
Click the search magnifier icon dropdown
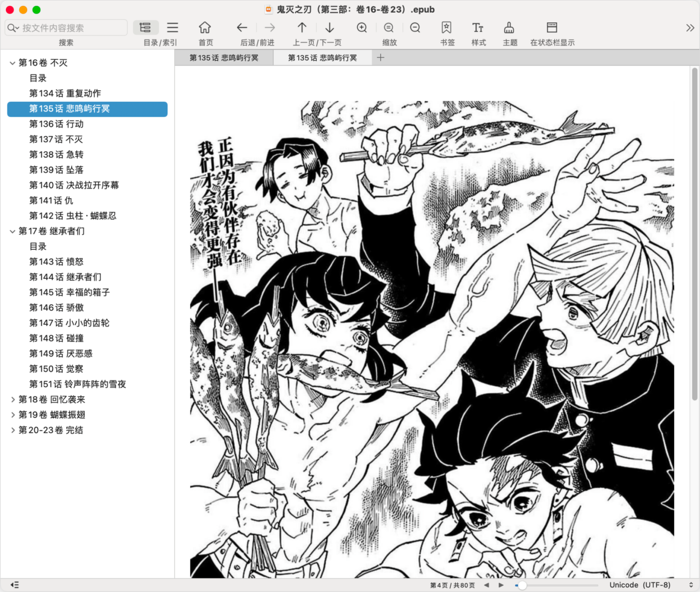point(13,28)
